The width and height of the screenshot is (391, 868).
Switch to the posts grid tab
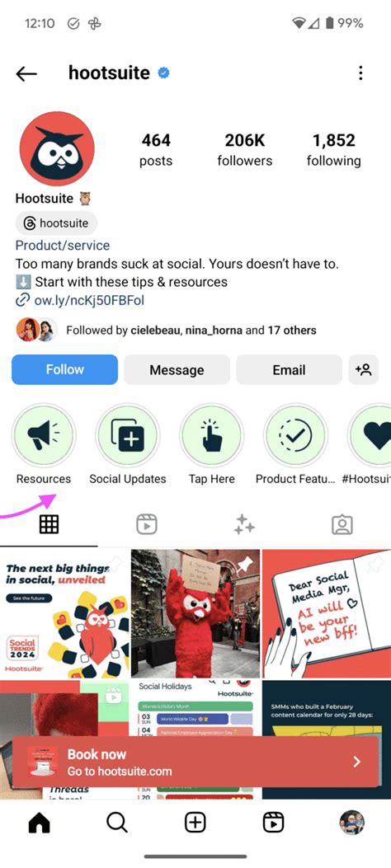[49, 523]
